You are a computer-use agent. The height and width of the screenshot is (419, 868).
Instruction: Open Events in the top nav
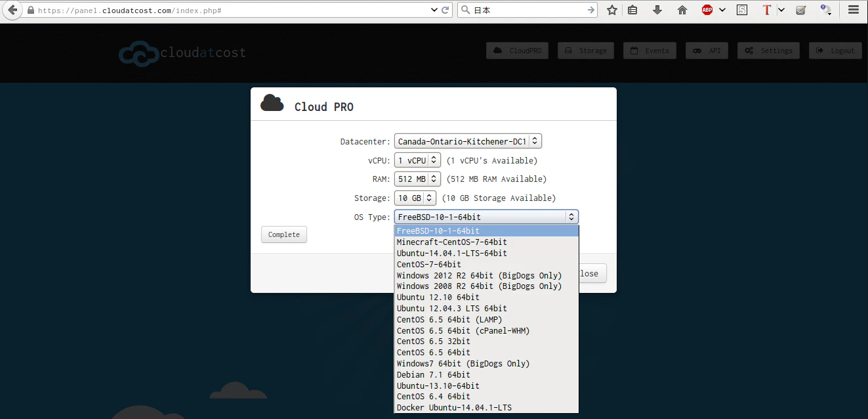tap(650, 51)
